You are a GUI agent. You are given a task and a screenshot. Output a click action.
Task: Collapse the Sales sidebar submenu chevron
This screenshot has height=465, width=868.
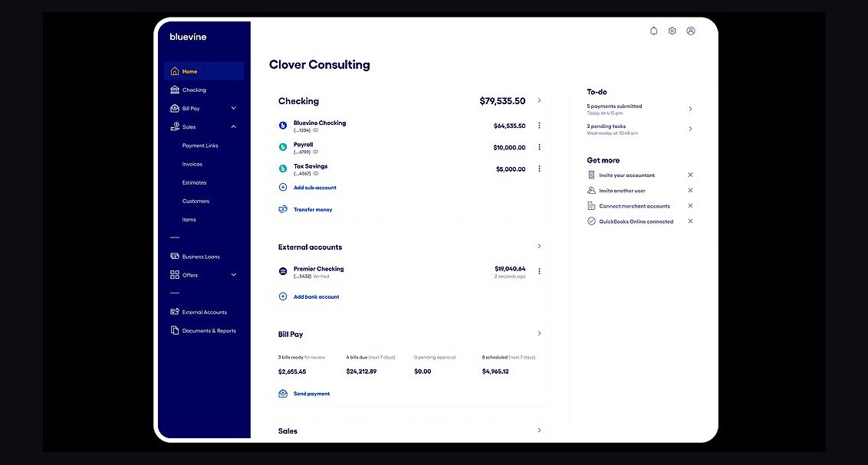pos(234,126)
